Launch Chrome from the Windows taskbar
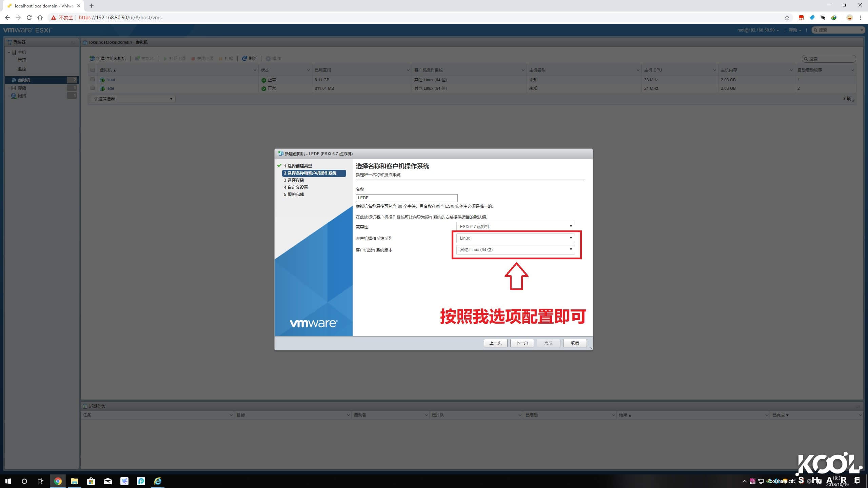The width and height of the screenshot is (868, 488). [x=58, y=481]
